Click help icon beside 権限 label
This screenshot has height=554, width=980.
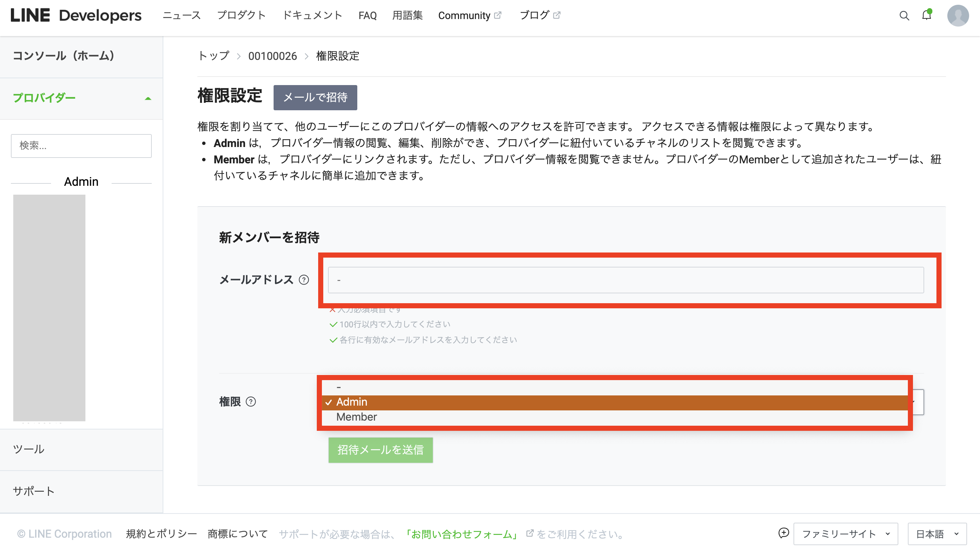(251, 402)
